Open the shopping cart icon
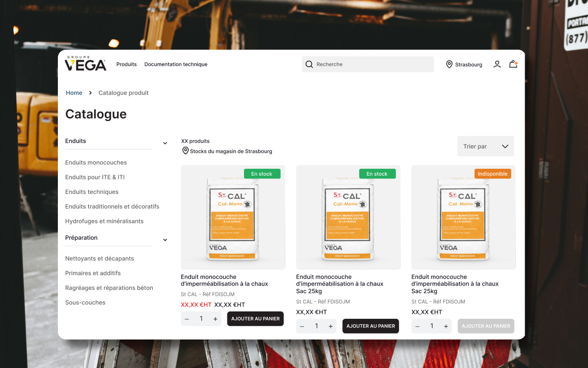Screen dimensions: 588x368 (x=513, y=64)
